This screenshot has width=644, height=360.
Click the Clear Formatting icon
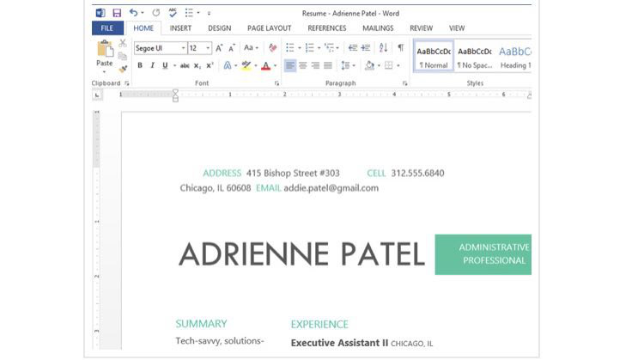click(273, 48)
